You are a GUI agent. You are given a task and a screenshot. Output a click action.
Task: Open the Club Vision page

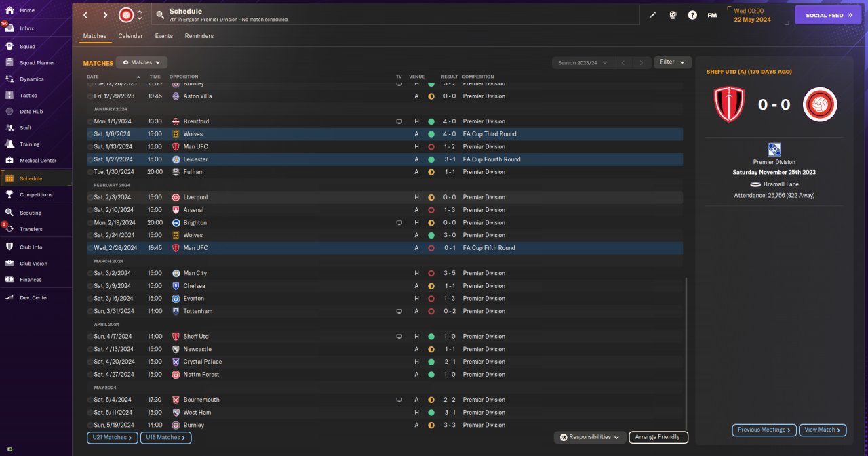[34, 264]
